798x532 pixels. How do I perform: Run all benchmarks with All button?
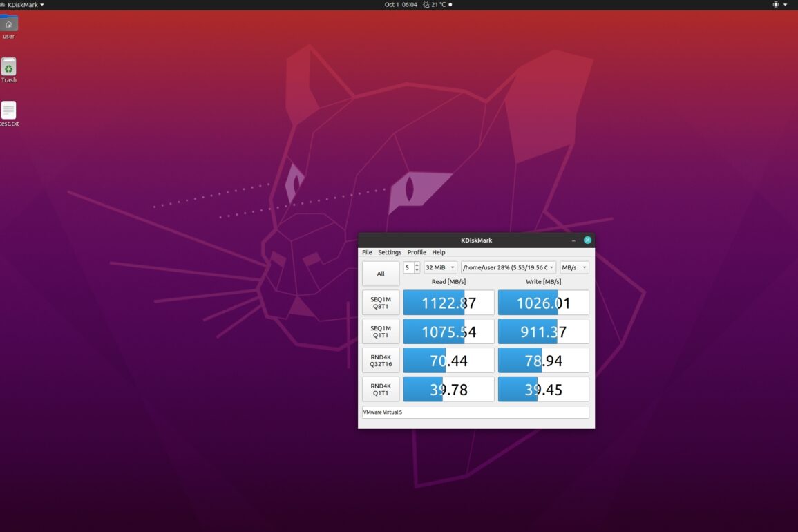tap(381, 274)
